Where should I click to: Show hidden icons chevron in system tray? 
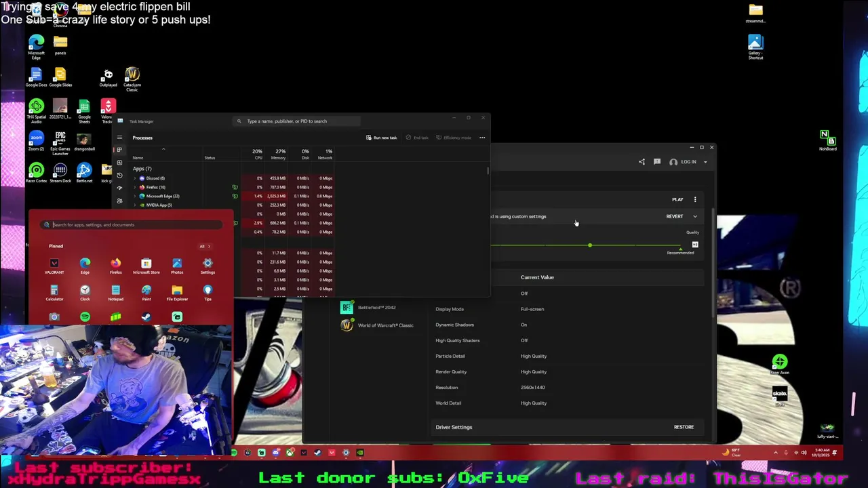point(776,453)
